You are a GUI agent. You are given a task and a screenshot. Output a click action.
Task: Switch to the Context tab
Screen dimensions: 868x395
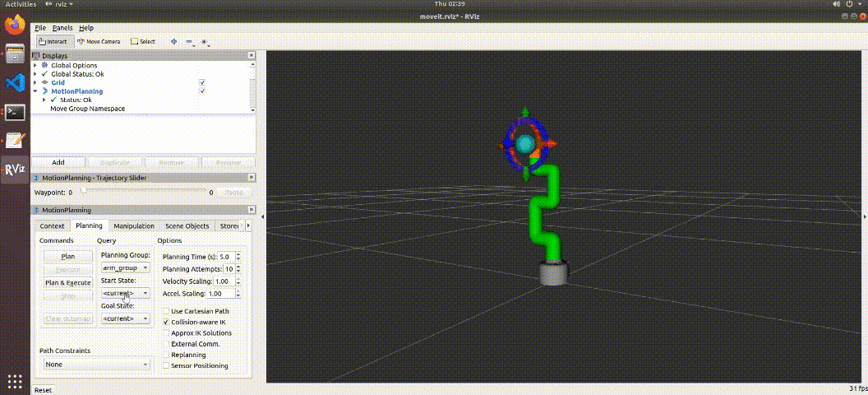(52, 226)
